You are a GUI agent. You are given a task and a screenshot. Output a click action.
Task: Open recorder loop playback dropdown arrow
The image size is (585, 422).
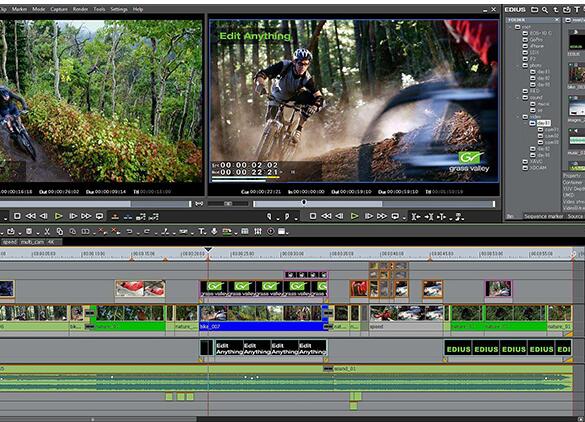point(404,218)
